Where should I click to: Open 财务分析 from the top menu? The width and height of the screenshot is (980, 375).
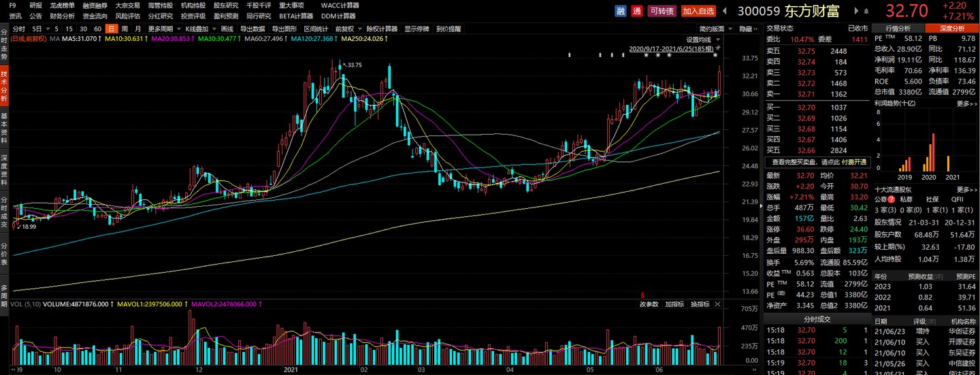(x=62, y=16)
